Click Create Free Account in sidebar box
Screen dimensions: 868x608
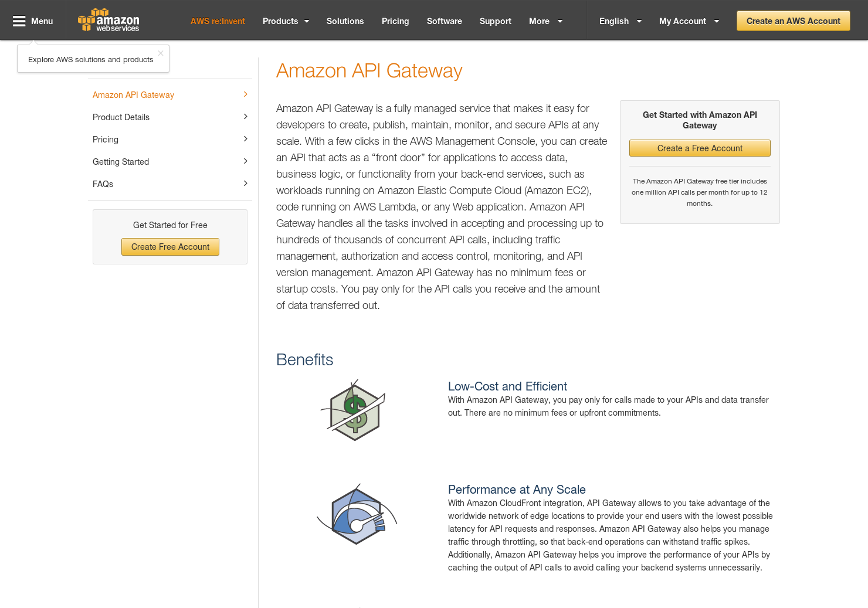(170, 246)
